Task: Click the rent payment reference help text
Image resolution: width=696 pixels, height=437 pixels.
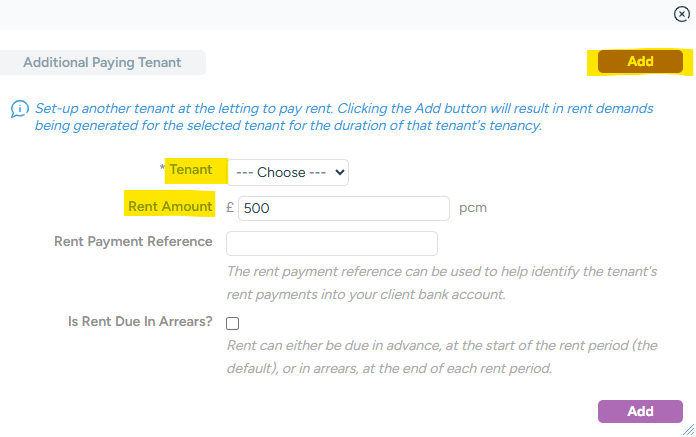Action: tap(441, 282)
